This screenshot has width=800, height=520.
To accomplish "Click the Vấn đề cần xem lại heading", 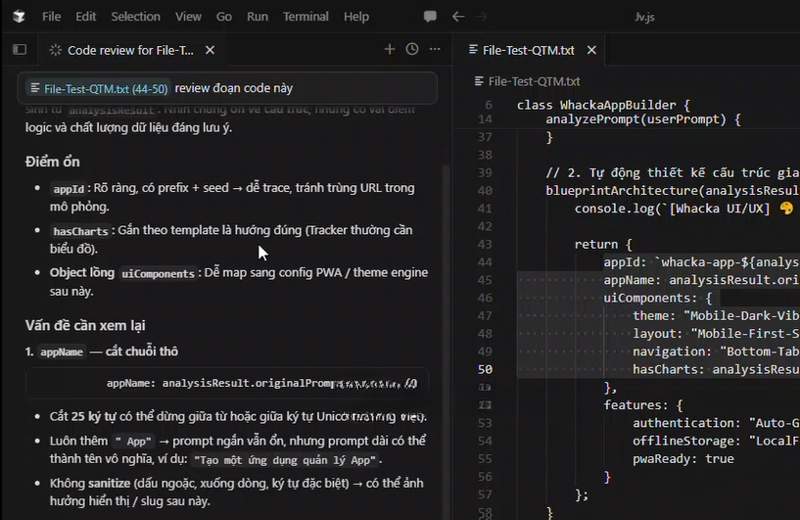I will [85, 326].
